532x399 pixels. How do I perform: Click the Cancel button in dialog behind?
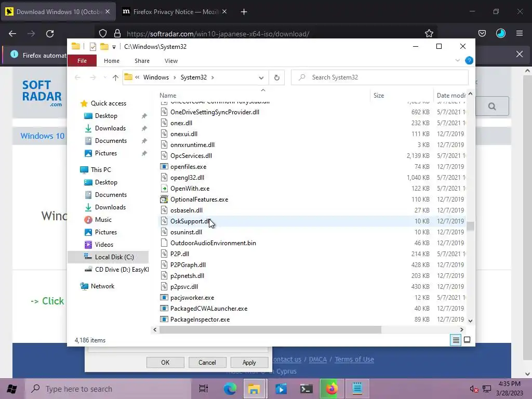[207, 362]
